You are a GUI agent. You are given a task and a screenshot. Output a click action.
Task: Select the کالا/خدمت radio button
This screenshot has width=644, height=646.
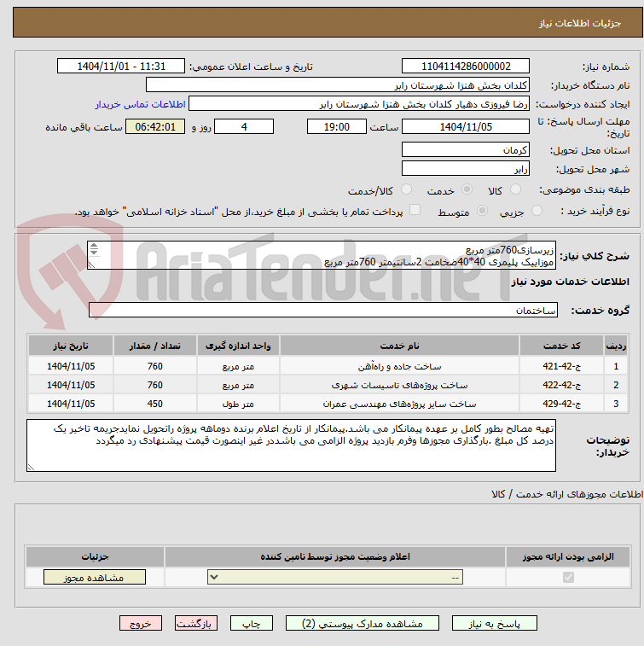(406, 189)
